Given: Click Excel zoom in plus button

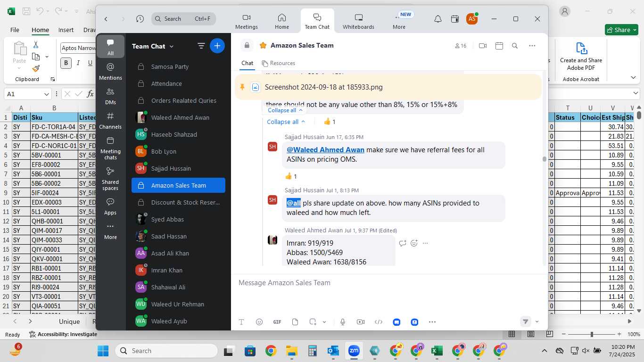Looking at the screenshot, I should 619,334.
